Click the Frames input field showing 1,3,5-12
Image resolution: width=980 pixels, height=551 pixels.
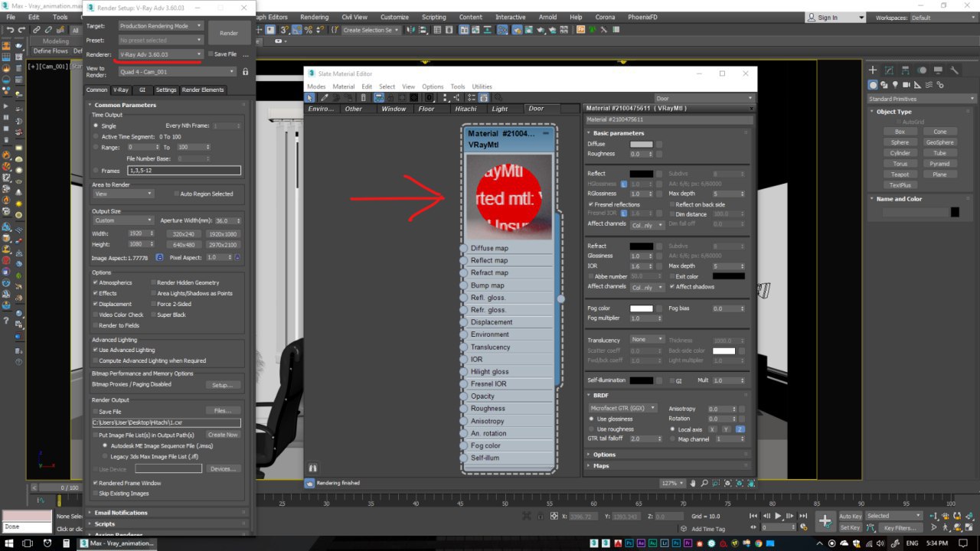click(x=184, y=171)
